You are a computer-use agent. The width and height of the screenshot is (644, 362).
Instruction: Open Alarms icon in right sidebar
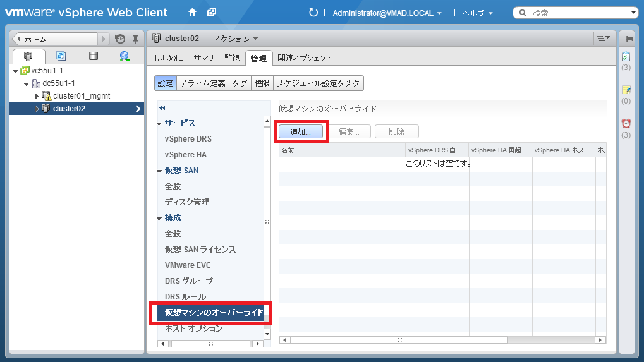[x=626, y=123]
